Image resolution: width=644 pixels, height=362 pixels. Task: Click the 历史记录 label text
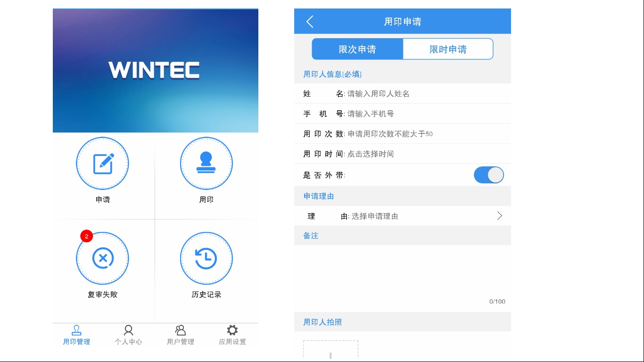coord(206,295)
